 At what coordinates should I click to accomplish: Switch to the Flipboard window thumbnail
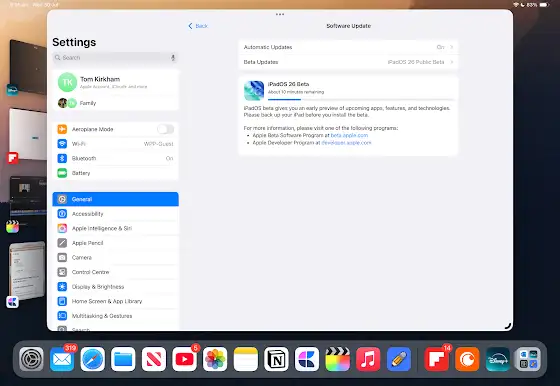(x=28, y=134)
